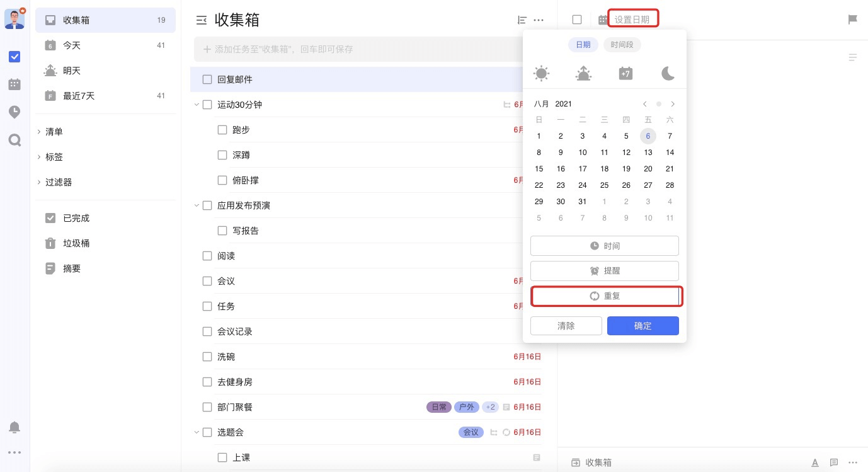This screenshot has width=868, height=472.
Task: Click the sort icon beside the 收集箱 title
Action: (x=519, y=20)
